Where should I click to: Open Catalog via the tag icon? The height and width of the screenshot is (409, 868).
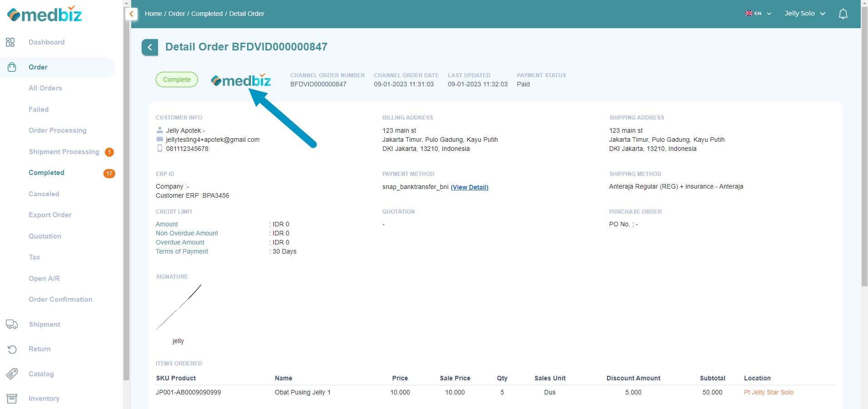[11, 374]
